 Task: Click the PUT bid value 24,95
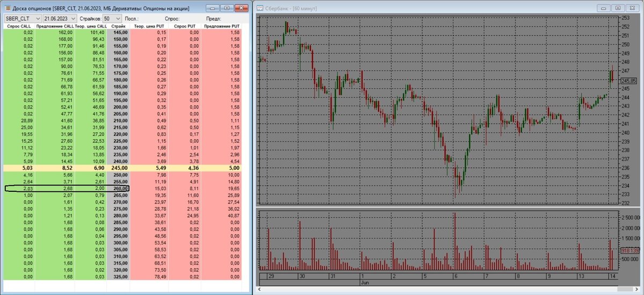click(x=193, y=216)
